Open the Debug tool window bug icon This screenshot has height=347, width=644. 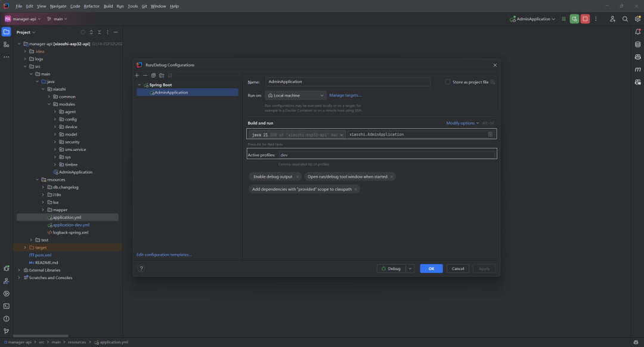tap(6, 268)
